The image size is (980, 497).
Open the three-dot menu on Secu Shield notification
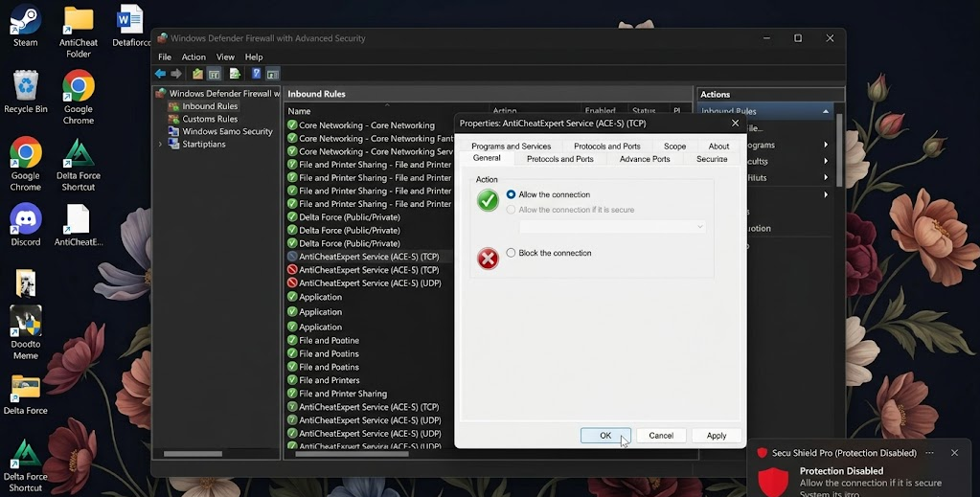[929, 453]
